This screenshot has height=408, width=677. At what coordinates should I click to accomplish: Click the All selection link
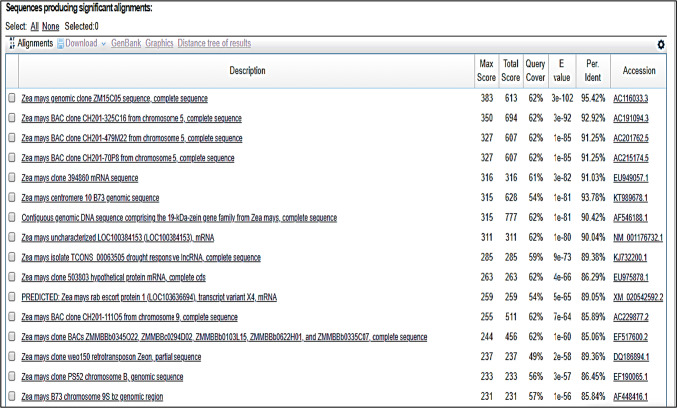pos(35,26)
